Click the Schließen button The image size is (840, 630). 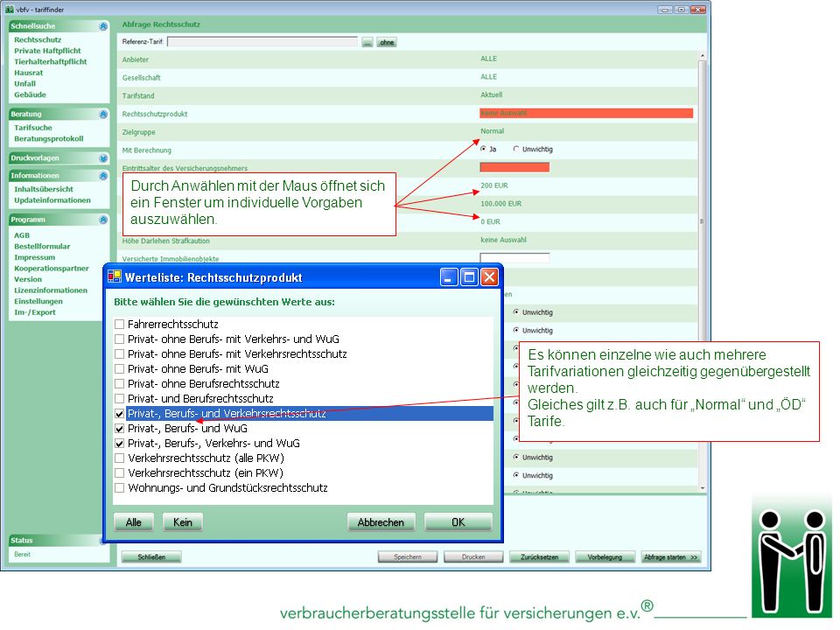[x=151, y=557]
